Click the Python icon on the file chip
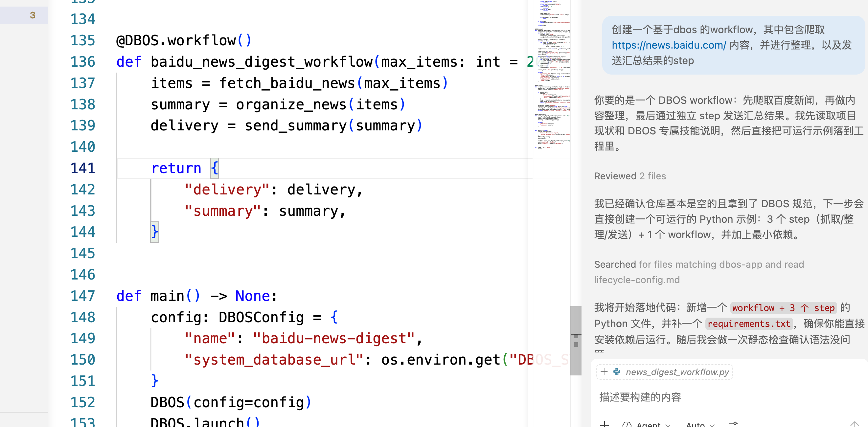 tap(617, 371)
